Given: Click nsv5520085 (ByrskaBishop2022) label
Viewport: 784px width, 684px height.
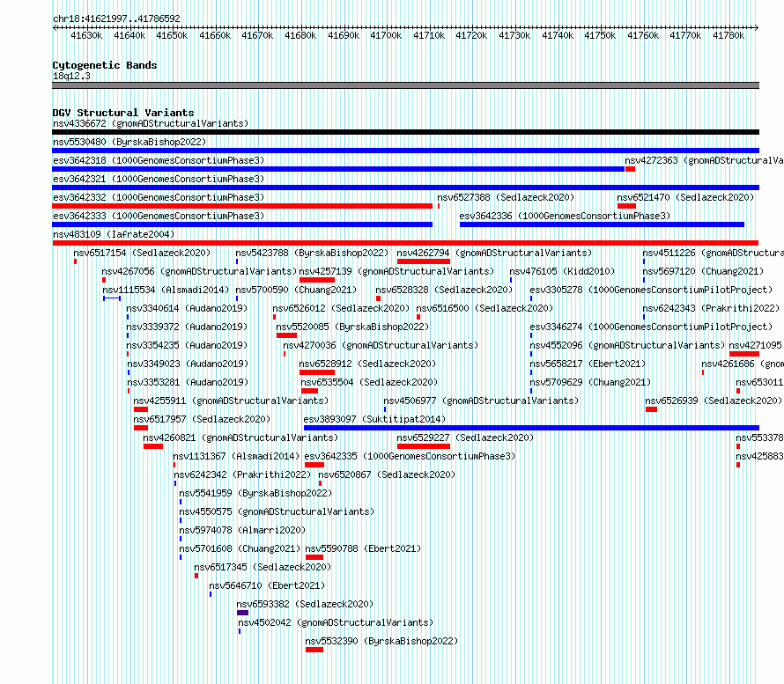Looking at the screenshot, I should (352, 327).
